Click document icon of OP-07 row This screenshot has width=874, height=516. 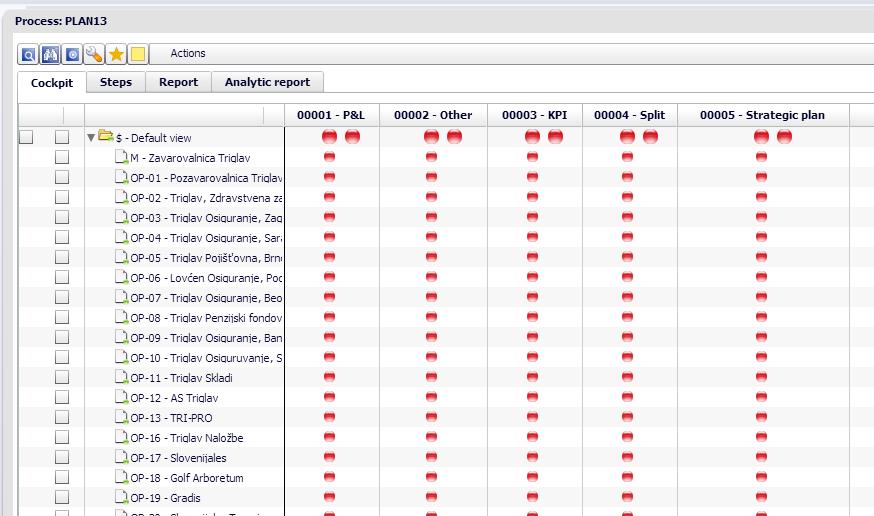click(122, 297)
